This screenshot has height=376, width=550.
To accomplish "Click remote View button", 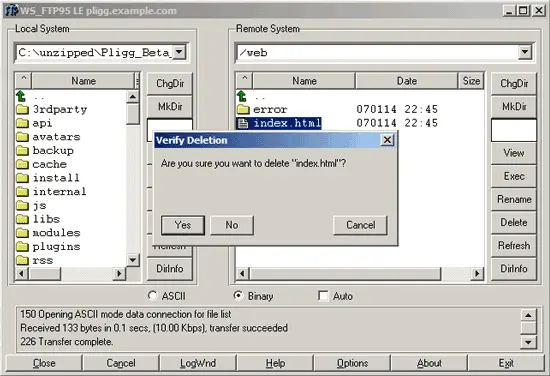I will tap(514, 153).
